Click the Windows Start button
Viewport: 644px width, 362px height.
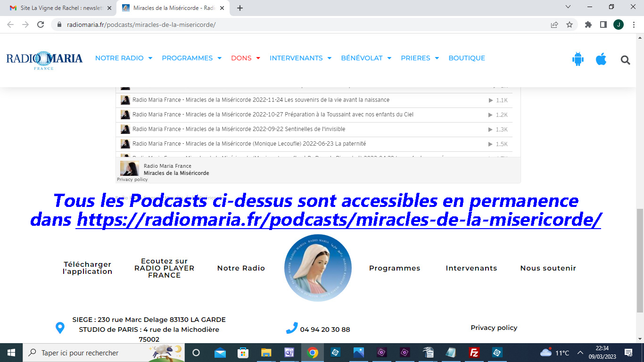pyautogui.click(x=11, y=353)
